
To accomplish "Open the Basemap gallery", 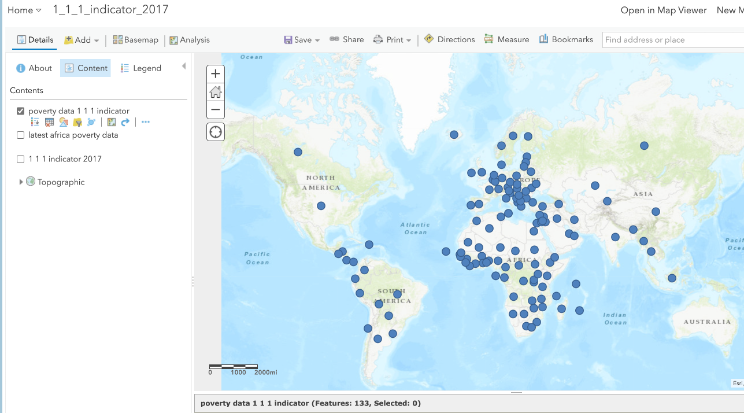I will coord(135,40).
